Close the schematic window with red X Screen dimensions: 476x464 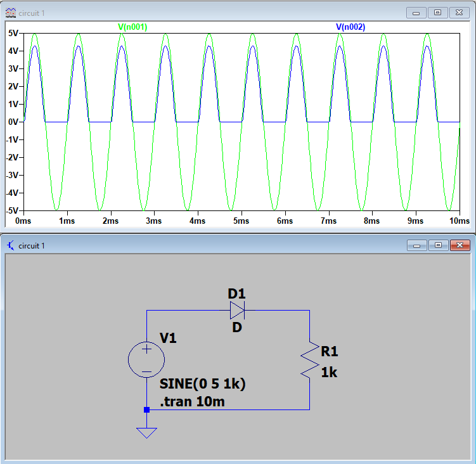pyautogui.click(x=458, y=245)
